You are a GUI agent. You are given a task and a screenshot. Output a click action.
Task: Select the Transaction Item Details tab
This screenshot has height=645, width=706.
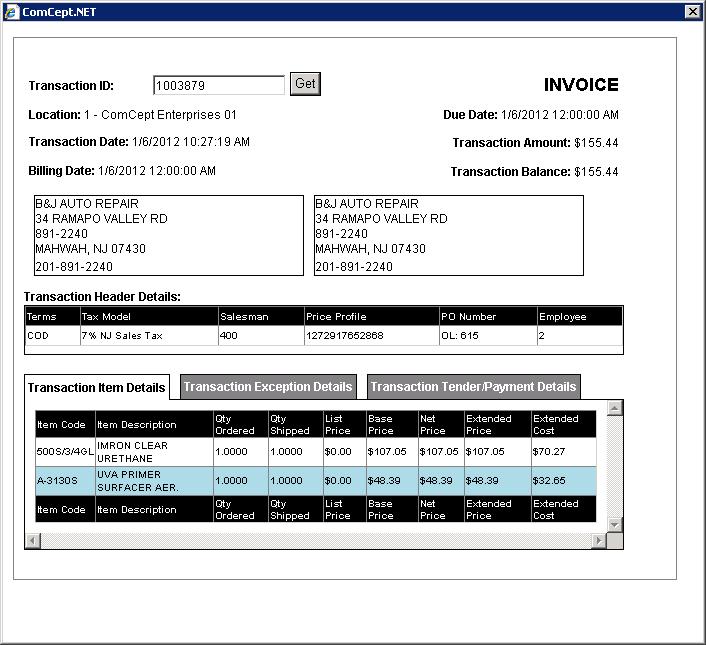97,388
